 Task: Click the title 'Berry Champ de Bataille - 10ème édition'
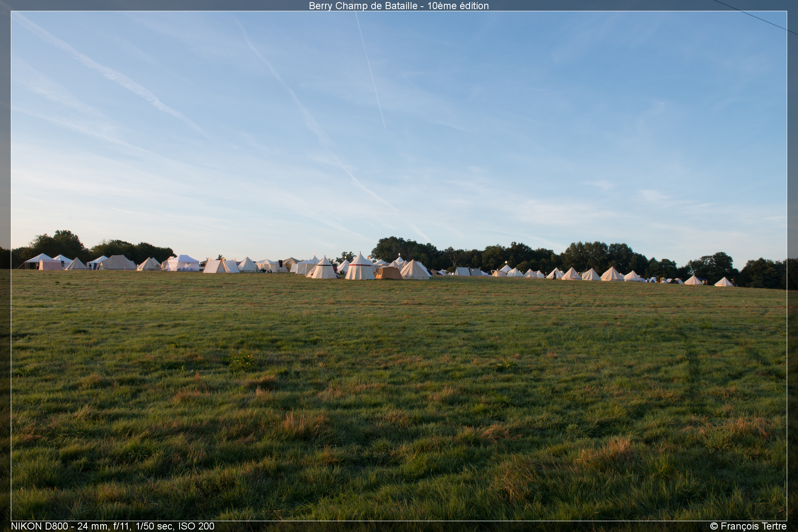coord(399,6)
